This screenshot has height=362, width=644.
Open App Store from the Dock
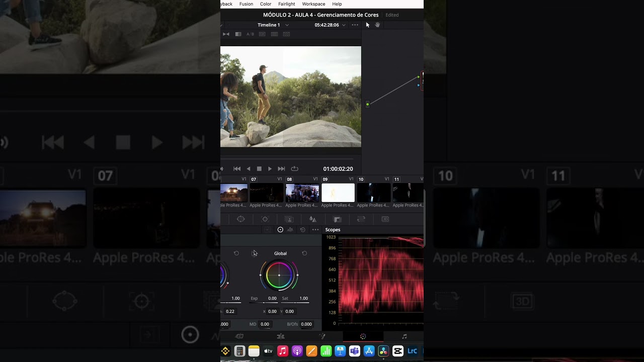point(369,351)
